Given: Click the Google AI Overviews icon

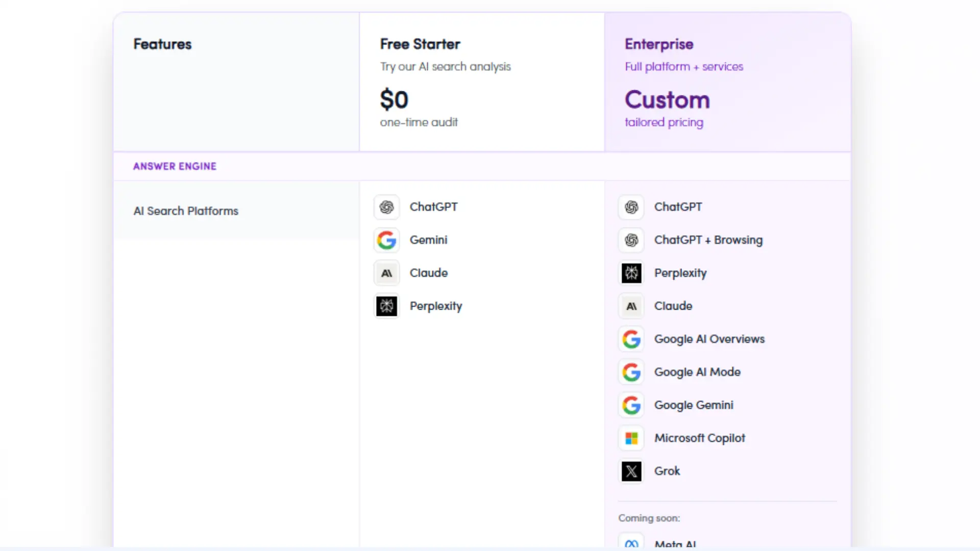Looking at the screenshot, I should pos(631,339).
